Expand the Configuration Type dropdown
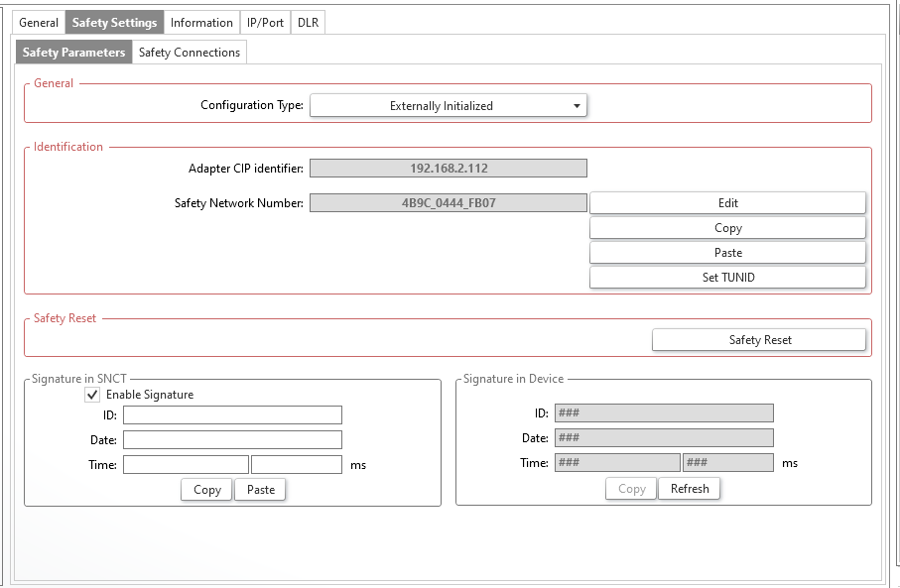 449,106
